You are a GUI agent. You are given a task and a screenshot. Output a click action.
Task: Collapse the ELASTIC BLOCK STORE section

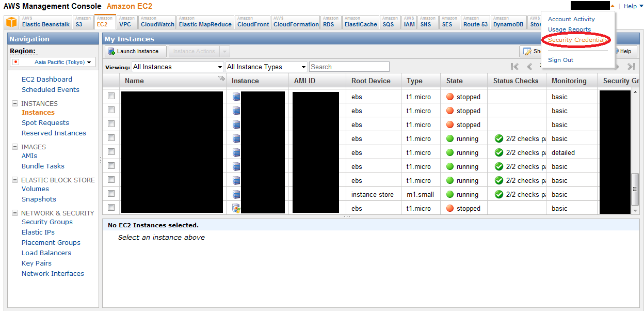(x=15, y=180)
